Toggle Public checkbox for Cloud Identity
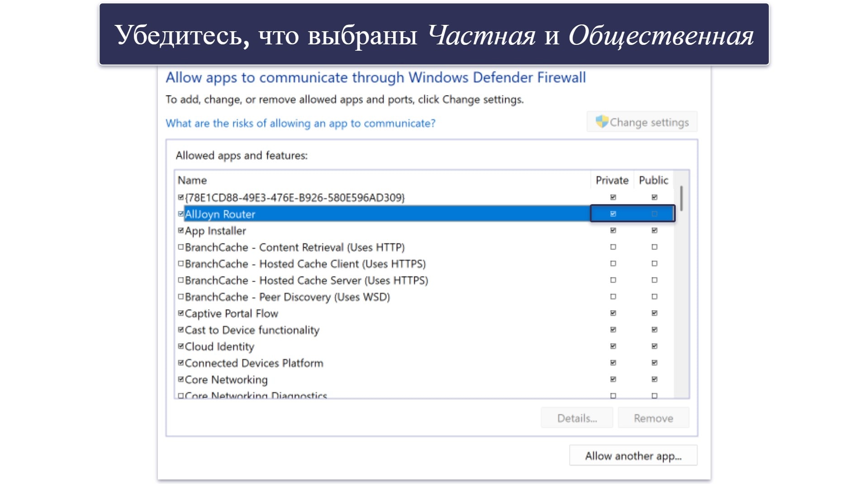 pyautogui.click(x=654, y=346)
